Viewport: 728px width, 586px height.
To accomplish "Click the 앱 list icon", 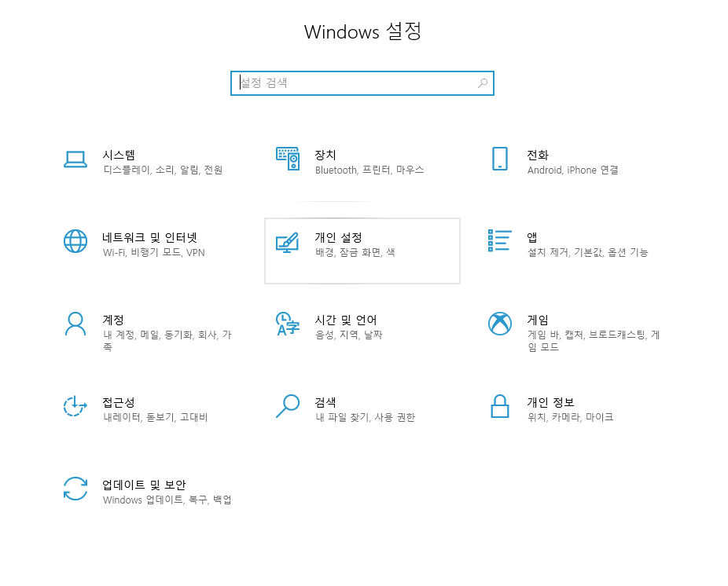I will [499, 240].
